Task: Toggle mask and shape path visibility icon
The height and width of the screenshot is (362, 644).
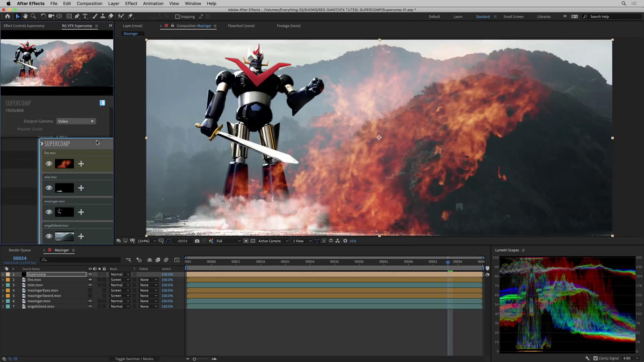Action: pos(168,241)
